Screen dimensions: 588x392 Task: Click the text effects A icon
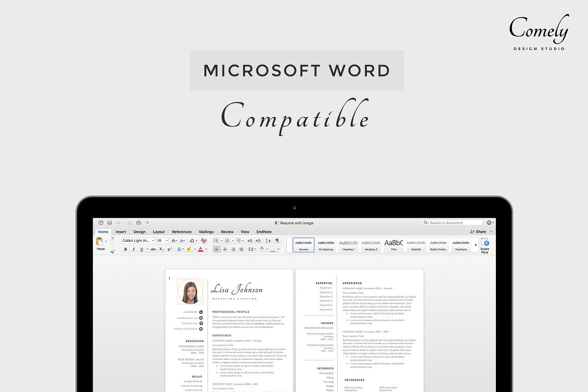[179, 249]
